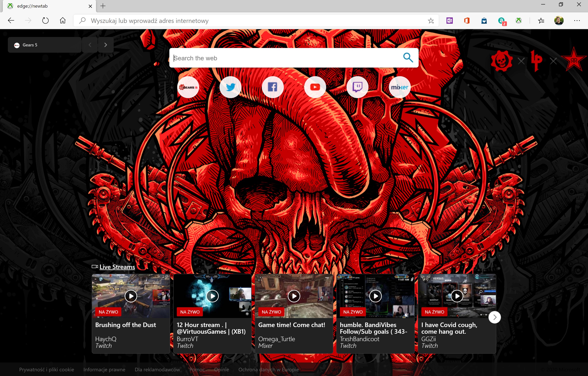Close the edge://newtab tab

[90, 6]
